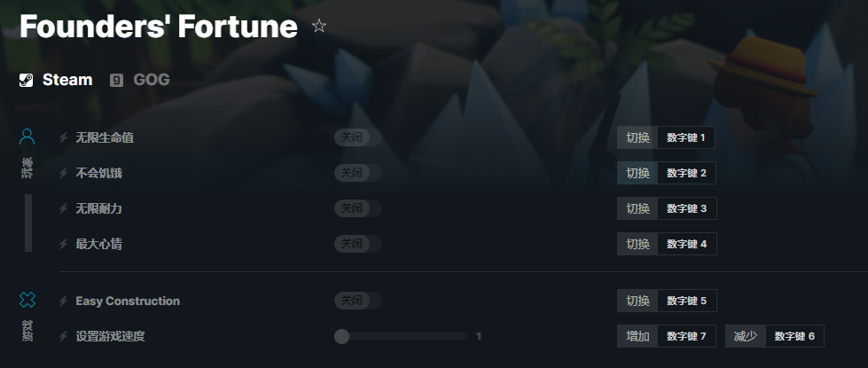The image size is (868, 368).
Task: Click 减少 button for game speed
Action: (x=746, y=336)
